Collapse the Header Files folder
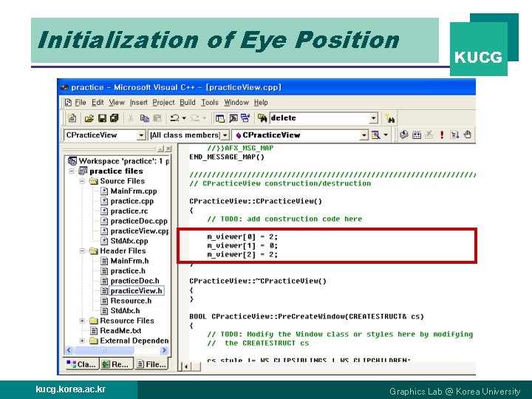 pos(82,251)
